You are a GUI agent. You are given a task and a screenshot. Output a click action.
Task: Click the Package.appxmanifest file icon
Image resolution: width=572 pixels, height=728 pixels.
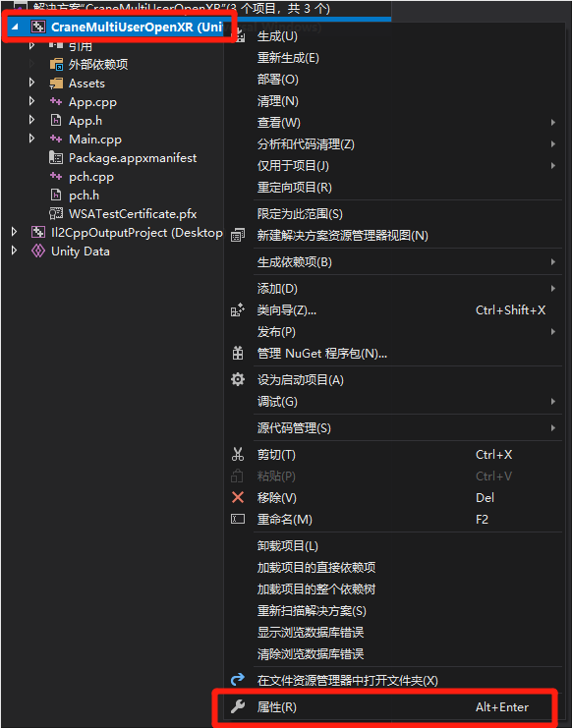pos(56,158)
